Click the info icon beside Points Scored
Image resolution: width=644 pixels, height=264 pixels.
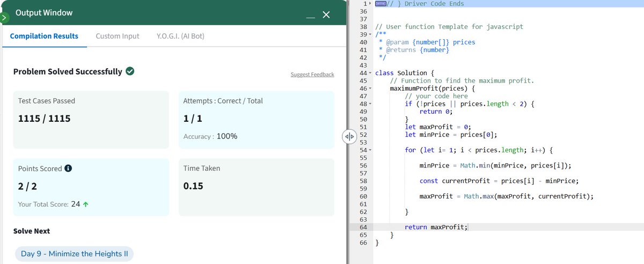tap(68, 168)
